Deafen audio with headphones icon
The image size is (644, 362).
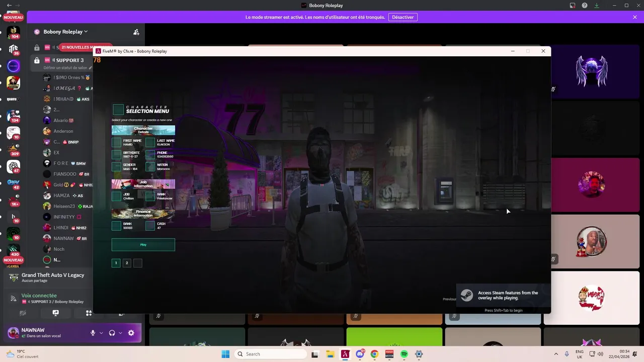click(x=112, y=333)
